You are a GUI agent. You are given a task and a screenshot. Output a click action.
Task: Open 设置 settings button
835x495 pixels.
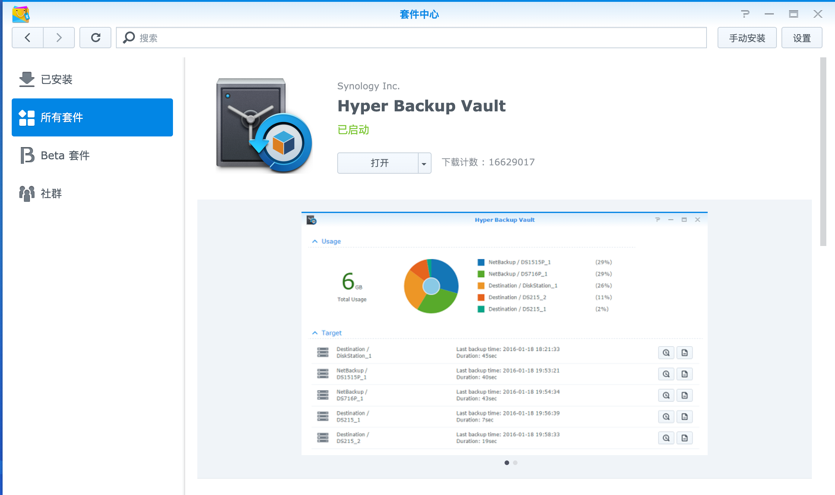click(802, 38)
